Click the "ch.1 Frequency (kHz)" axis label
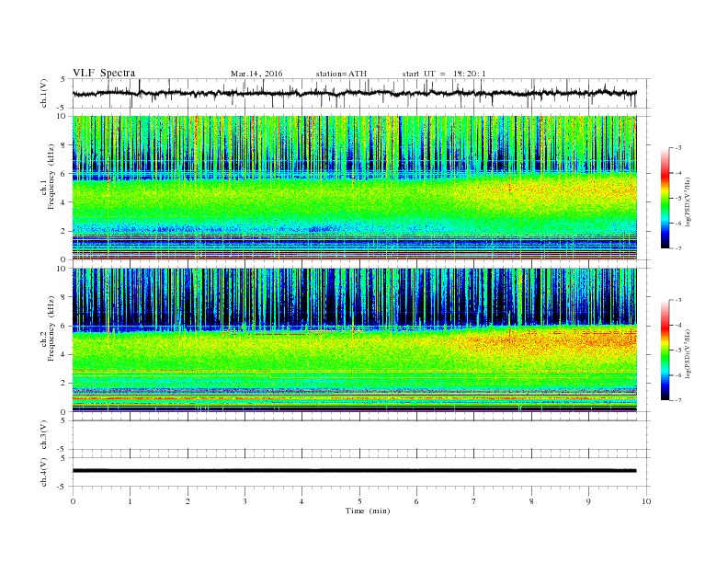Image resolution: width=728 pixels, height=563 pixels. pos(48,177)
